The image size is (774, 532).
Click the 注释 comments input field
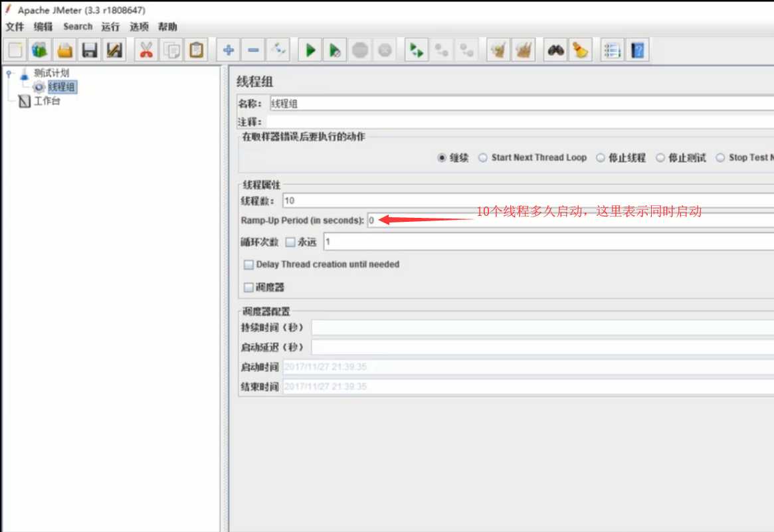click(x=520, y=122)
